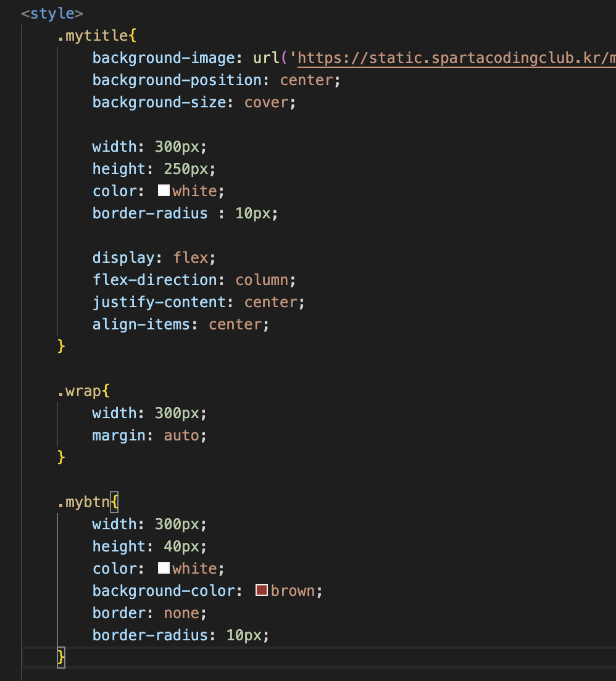Click the opening brace after .mybtn
Viewport: 616px width, 681px height.
[114, 502]
